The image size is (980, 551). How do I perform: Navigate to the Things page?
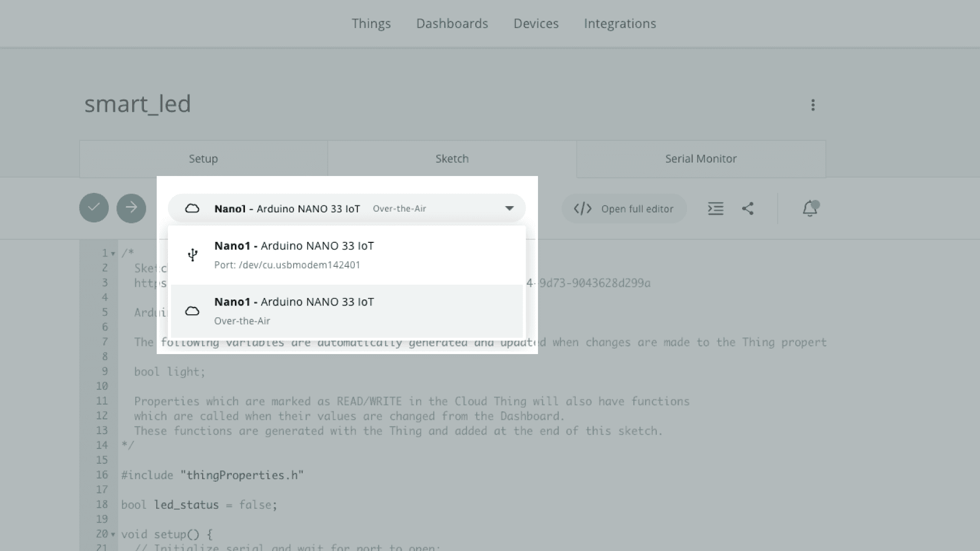[x=371, y=23]
